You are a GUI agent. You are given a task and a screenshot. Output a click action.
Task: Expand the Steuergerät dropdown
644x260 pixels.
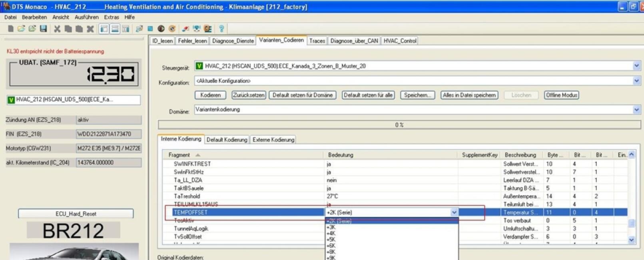pyautogui.click(x=636, y=66)
